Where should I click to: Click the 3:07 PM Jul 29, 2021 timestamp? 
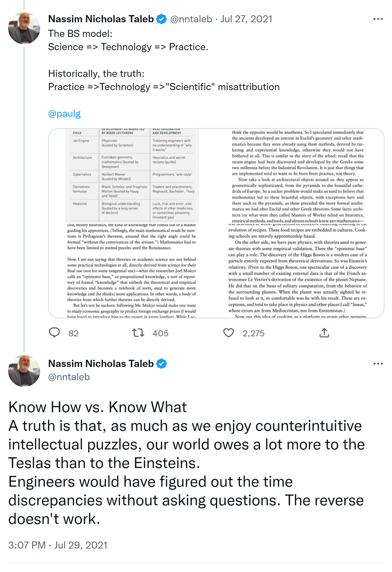click(58, 545)
